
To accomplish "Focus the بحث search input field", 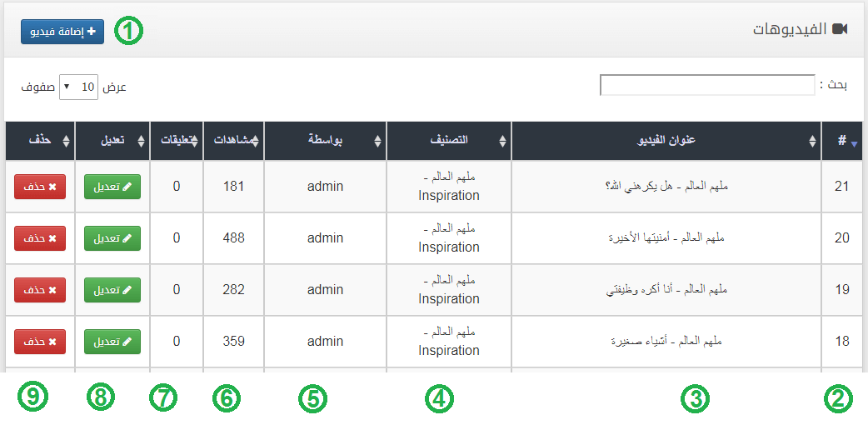I will click(x=707, y=85).
